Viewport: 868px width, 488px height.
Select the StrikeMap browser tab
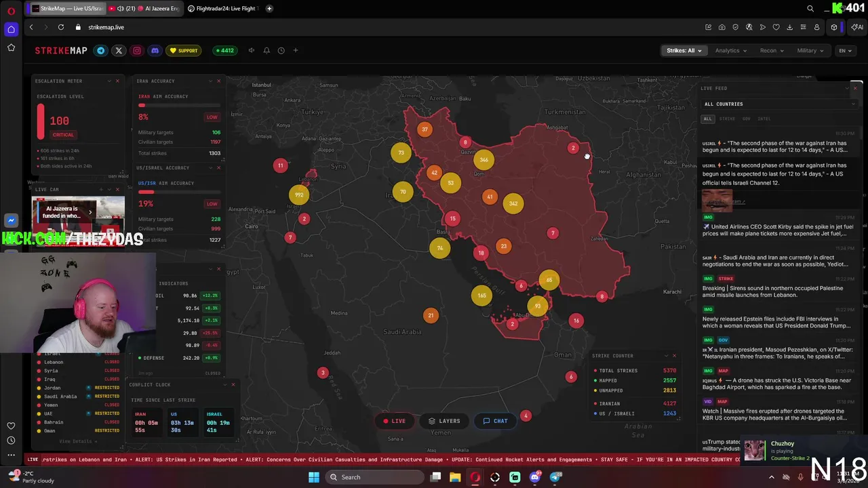click(x=68, y=9)
